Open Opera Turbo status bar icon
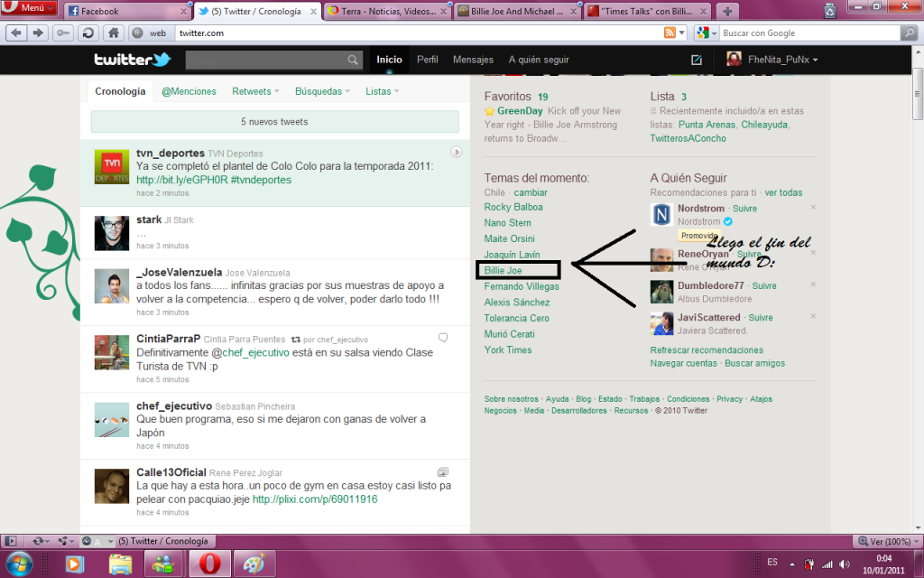Image resolution: width=924 pixels, height=578 pixels. point(87,541)
